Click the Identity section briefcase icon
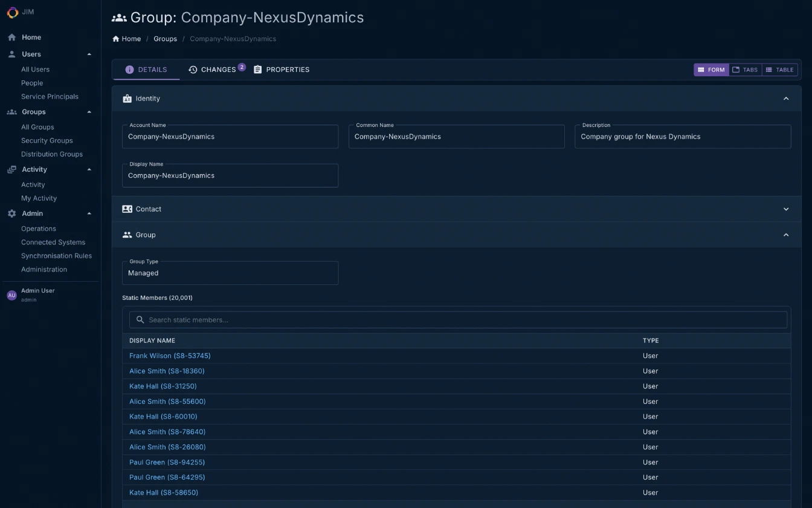The image size is (812, 508). click(127, 98)
